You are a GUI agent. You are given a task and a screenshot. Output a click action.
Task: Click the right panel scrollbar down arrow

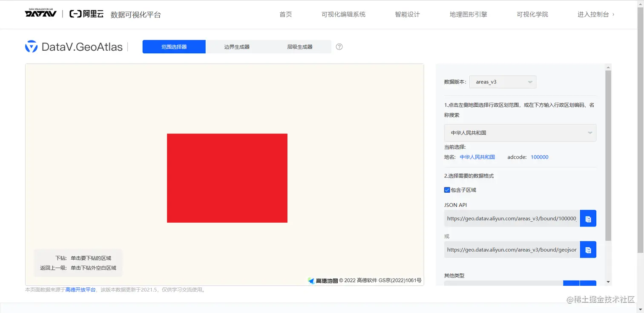[x=608, y=282]
